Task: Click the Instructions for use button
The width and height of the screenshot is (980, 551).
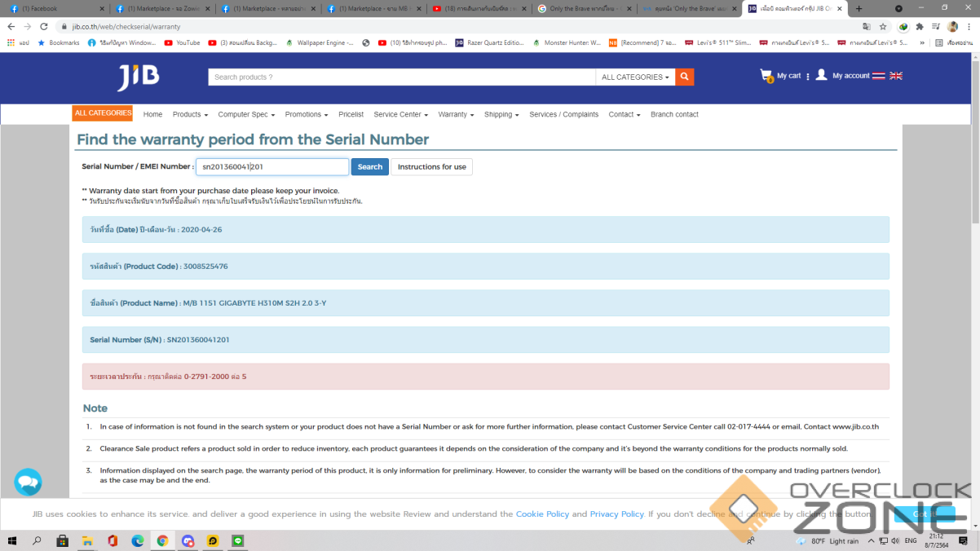Action: pos(431,167)
